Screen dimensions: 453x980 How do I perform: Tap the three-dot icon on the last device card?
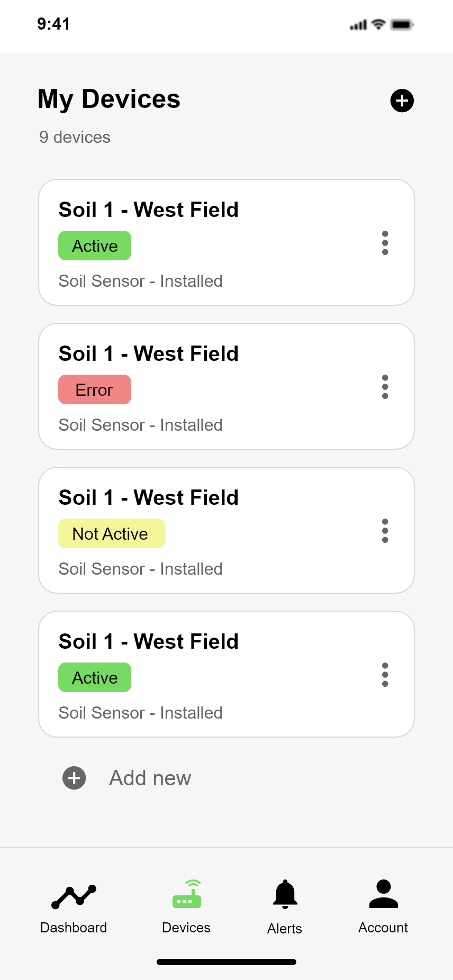[x=385, y=675]
